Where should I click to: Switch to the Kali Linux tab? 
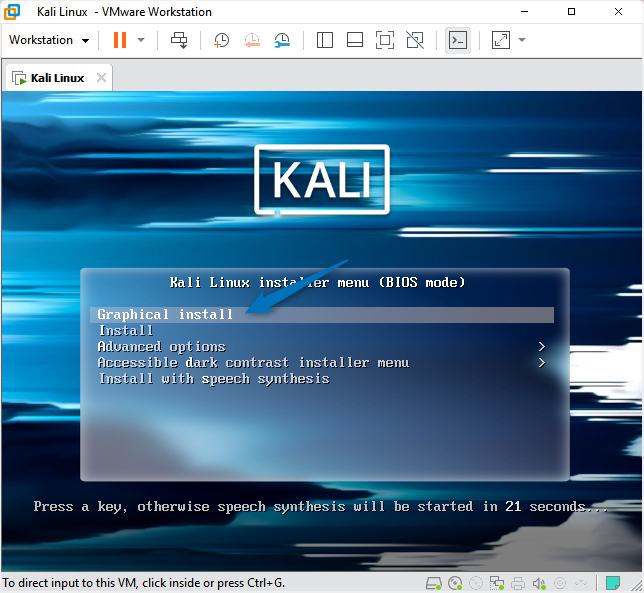(57, 78)
